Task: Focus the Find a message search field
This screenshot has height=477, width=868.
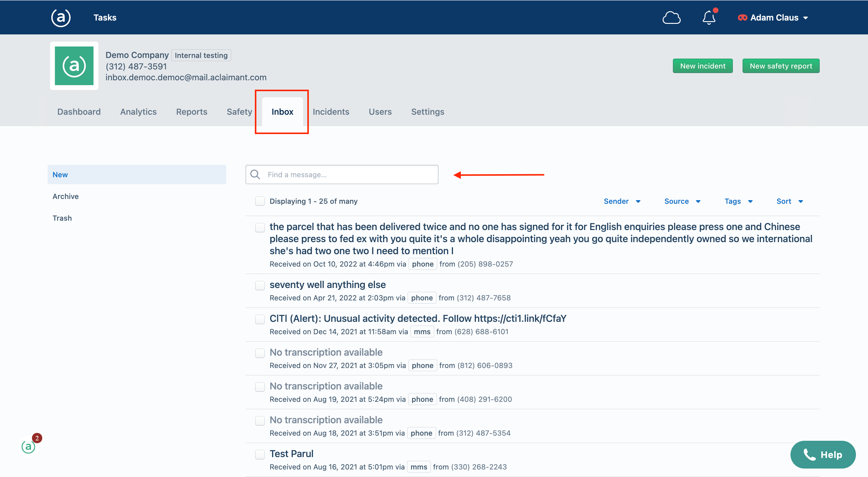Action: point(342,174)
